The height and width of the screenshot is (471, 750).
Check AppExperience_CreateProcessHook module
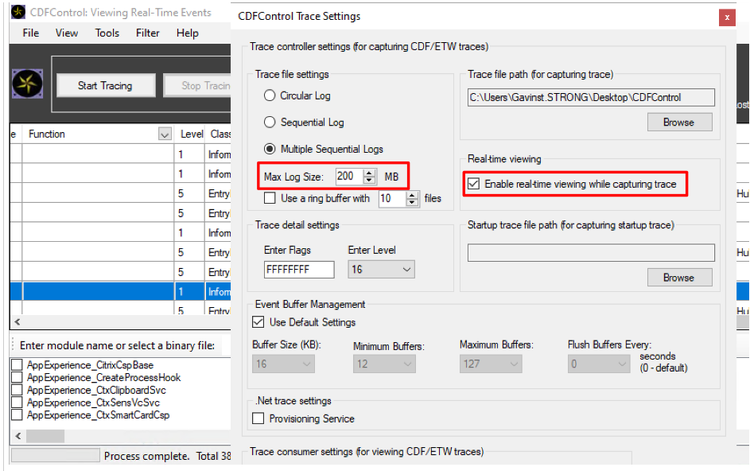click(17, 377)
